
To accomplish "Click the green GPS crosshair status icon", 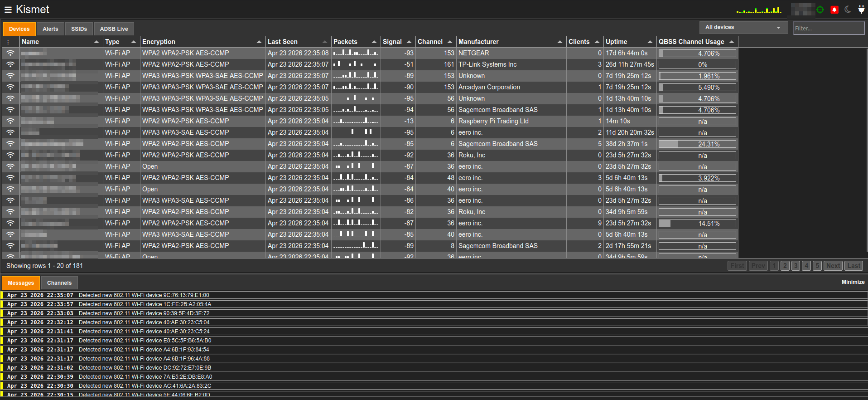I will click(x=820, y=10).
